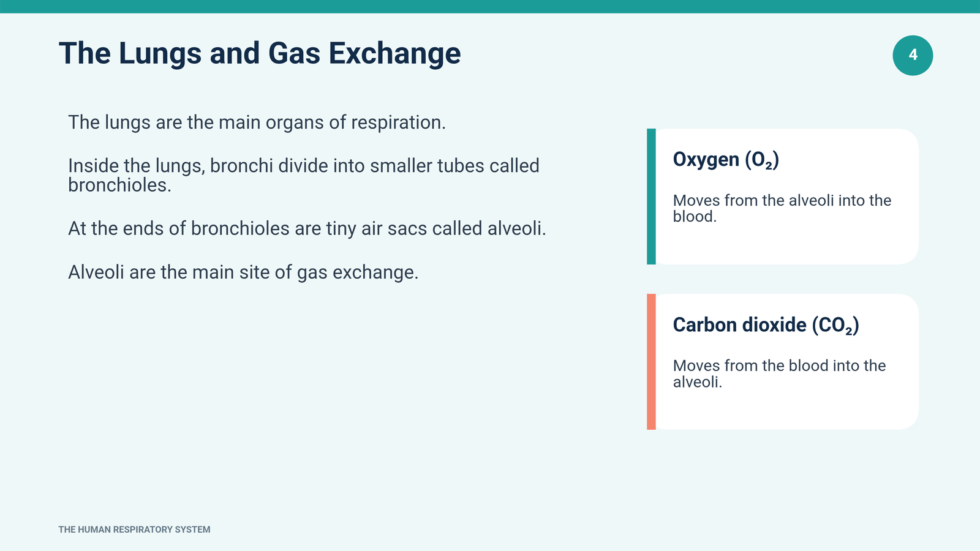
Task: Select the title The Lungs and Gas Exchange
Action: tap(260, 53)
